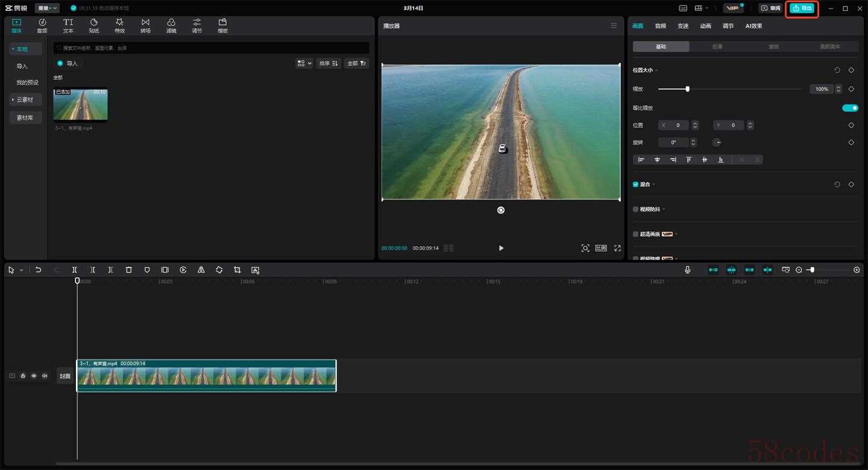Click the rotate handle below preview frame

[x=501, y=210]
